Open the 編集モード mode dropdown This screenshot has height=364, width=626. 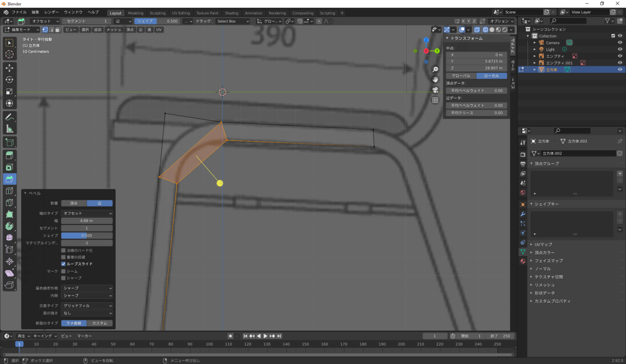pos(21,30)
